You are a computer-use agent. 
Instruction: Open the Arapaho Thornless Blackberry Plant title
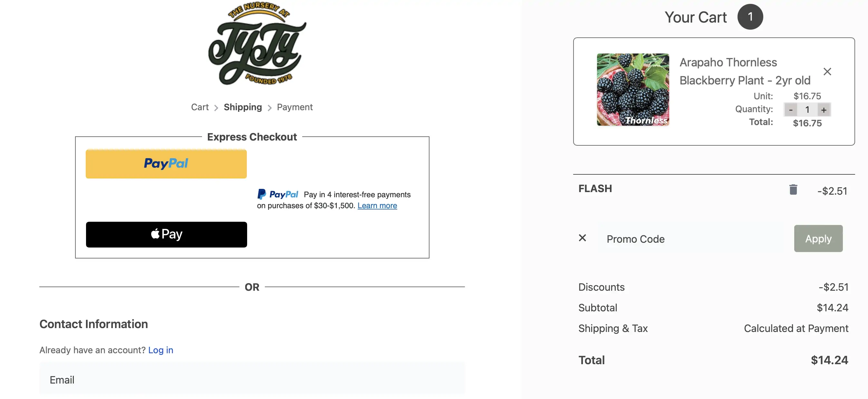(x=745, y=72)
